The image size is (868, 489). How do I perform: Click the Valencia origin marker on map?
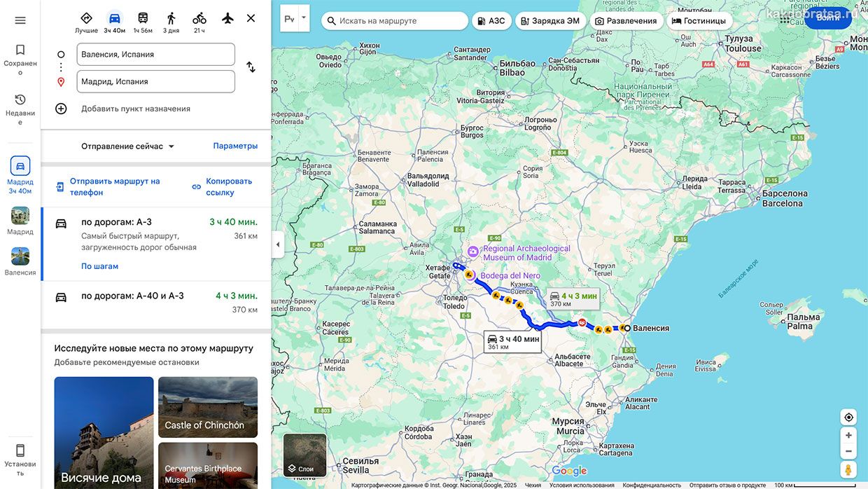click(x=627, y=328)
